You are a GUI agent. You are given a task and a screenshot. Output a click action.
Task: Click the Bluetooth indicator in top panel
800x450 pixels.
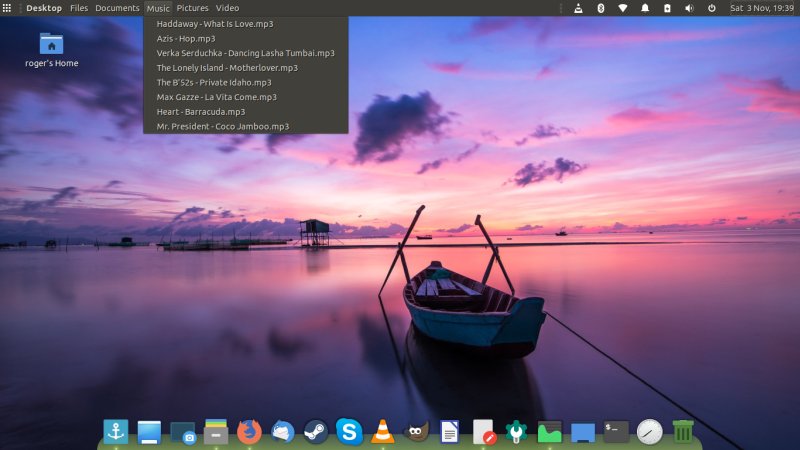(600, 8)
